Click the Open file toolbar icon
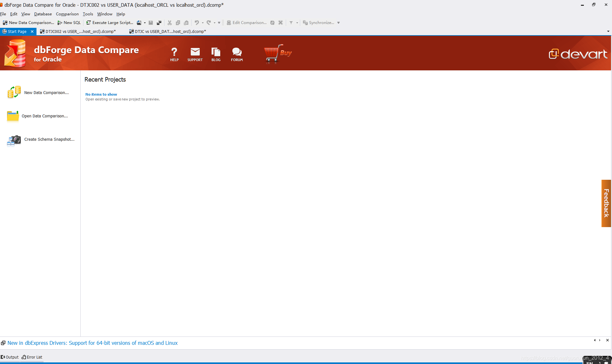The image size is (612, 364). pos(139,23)
